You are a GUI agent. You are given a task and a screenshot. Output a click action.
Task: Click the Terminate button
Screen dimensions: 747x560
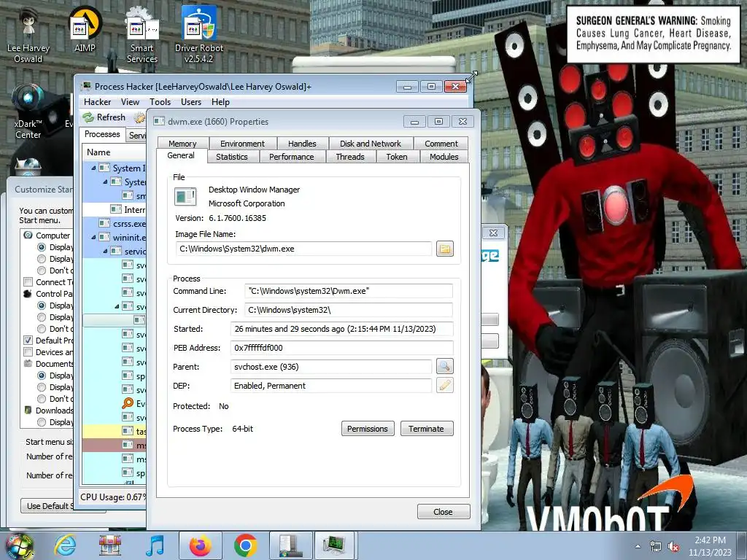point(426,429)
